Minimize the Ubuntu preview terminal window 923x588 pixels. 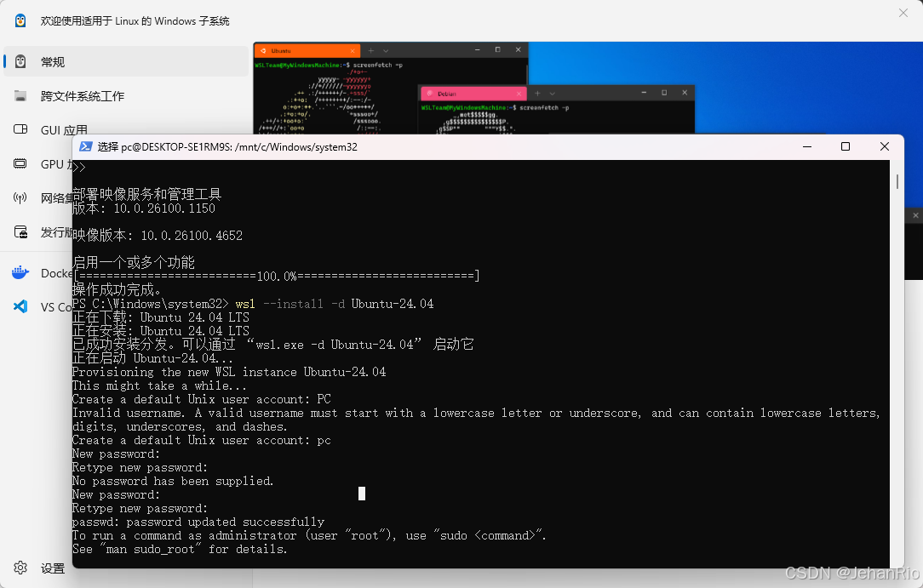point(478,50)
